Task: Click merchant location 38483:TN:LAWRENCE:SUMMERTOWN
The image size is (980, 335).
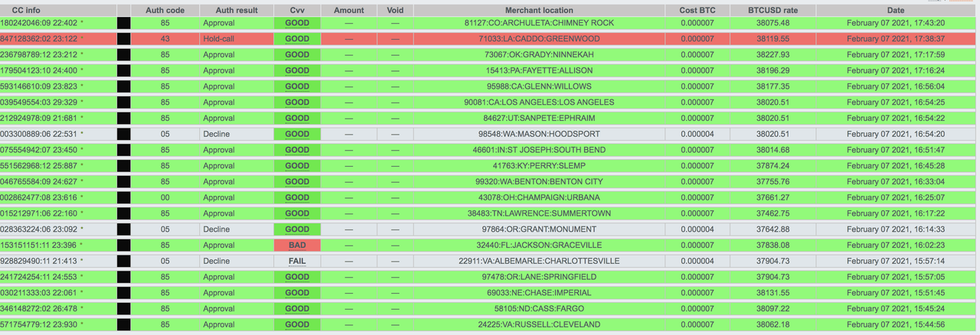Action: coord(539,213)
